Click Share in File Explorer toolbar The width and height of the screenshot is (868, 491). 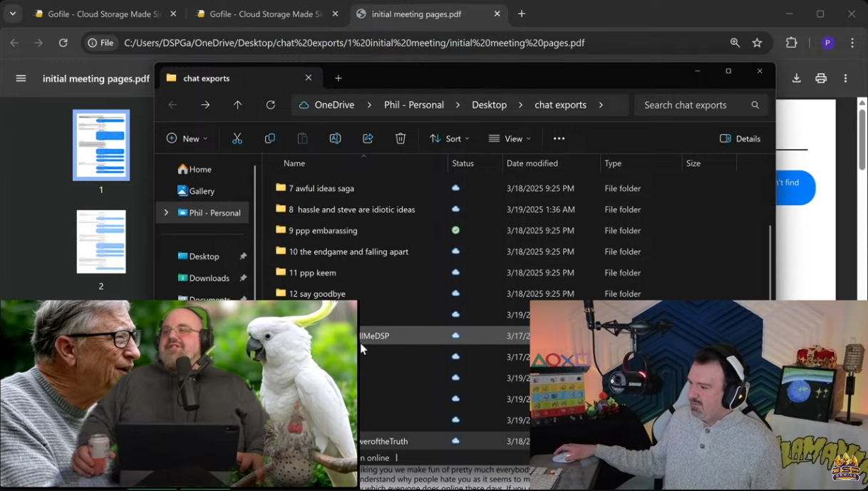368,138
